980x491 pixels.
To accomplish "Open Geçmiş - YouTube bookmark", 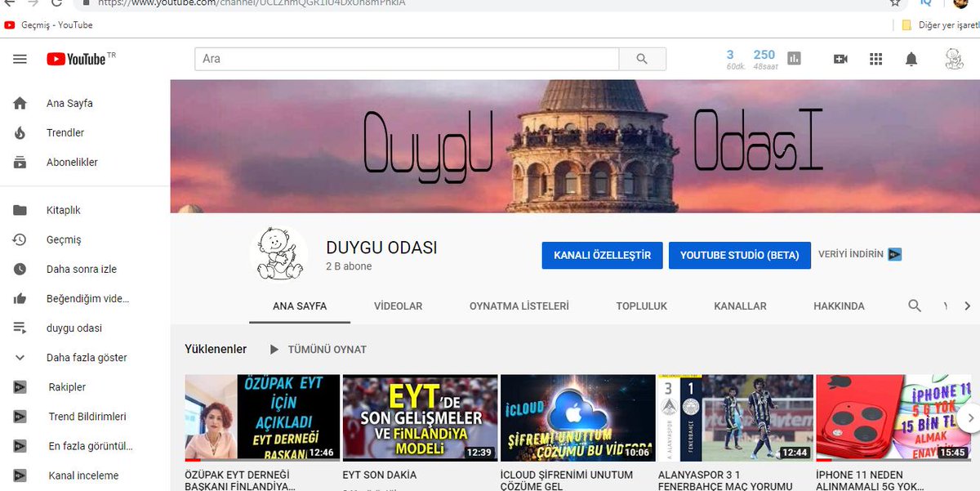I will pos(48,25).
